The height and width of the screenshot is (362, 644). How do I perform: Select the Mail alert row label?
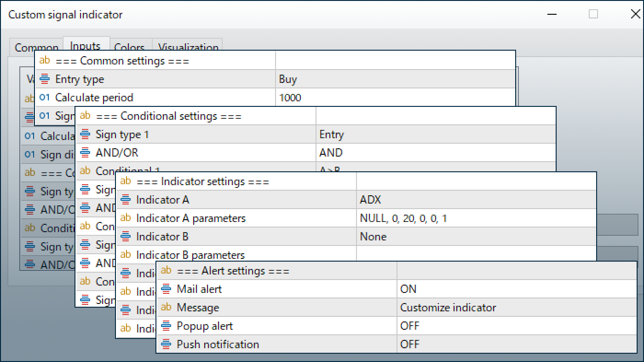[x=199, y=289]
